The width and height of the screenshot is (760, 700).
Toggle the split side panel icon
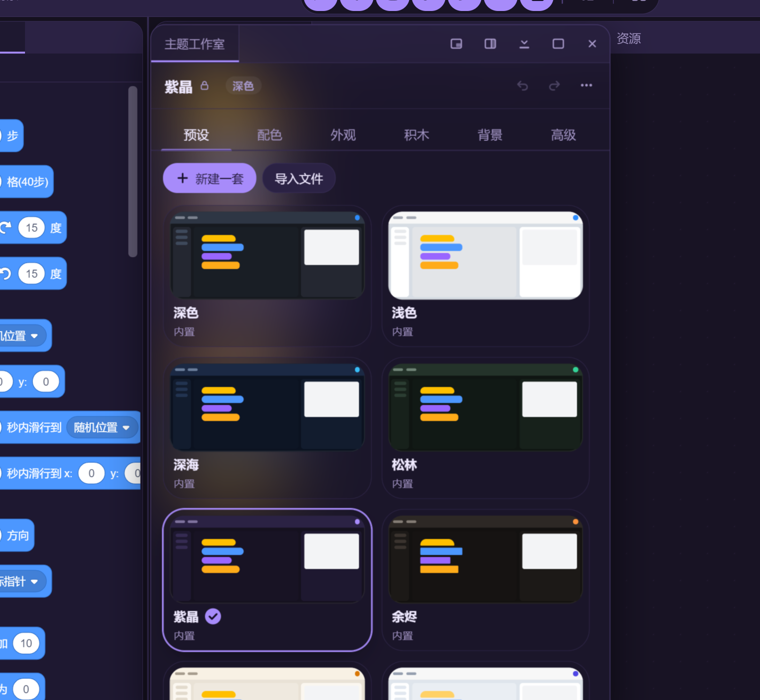tap(490, 44)
